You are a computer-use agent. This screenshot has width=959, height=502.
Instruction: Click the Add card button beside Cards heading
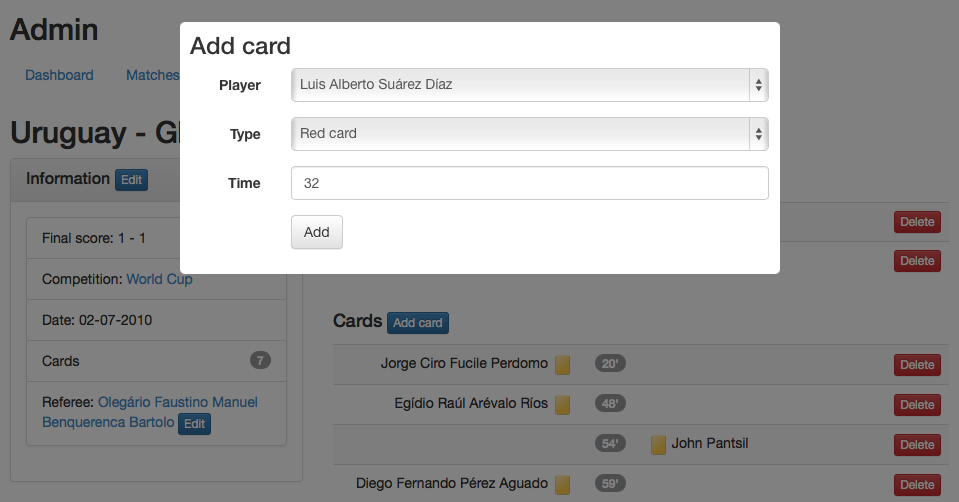[x=417, y=323]
